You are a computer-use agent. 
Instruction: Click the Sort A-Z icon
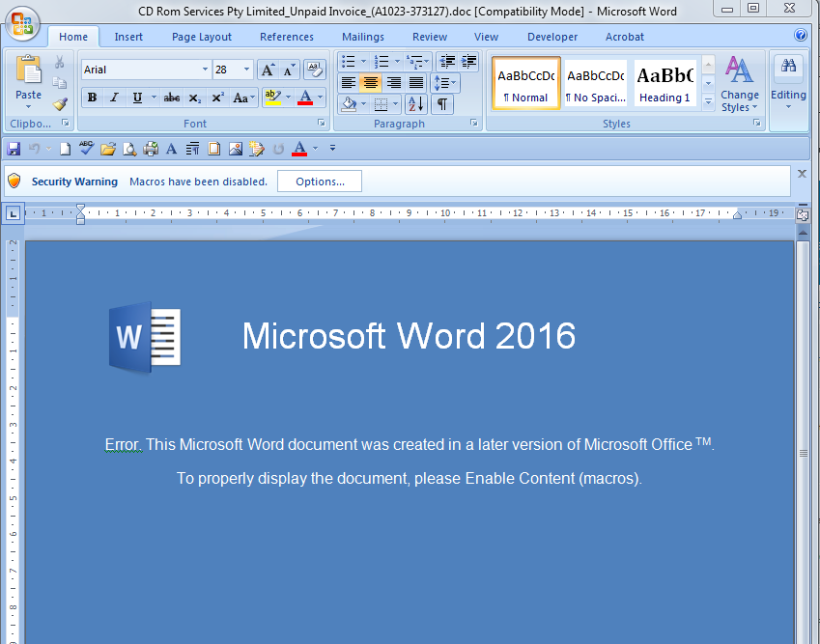tap(416, 104)
